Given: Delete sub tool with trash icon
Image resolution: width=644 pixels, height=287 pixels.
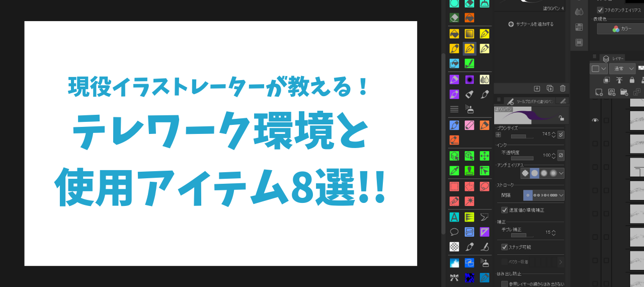Looking at the screenshot, I should (x=562, y=88).
